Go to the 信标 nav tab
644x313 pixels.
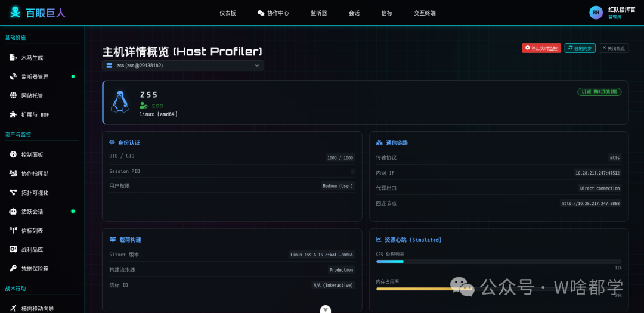(387, 13)
